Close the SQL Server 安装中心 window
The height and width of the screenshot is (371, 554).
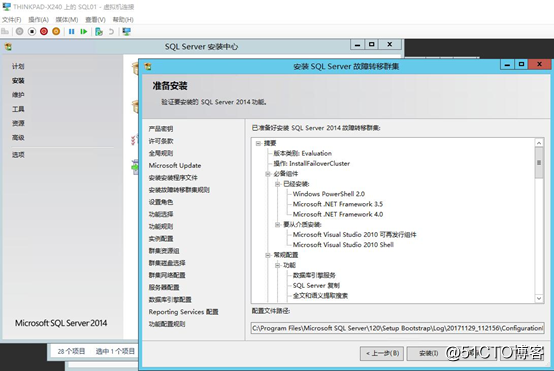click(390, 45)
